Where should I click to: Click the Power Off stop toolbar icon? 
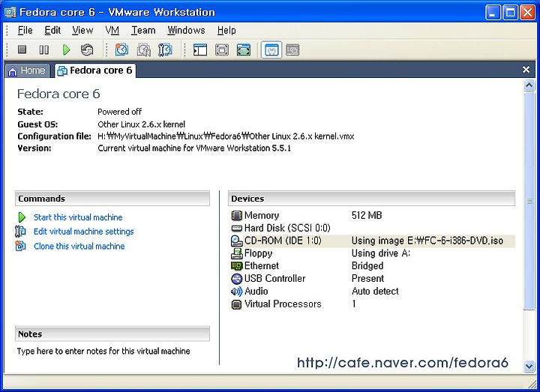point(22,50)
